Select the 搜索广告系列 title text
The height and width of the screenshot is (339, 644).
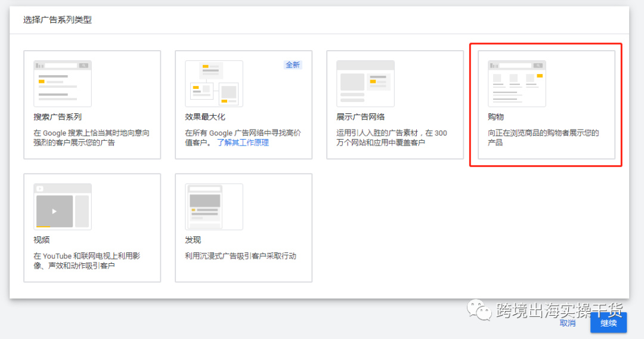(x=57, y=117)
